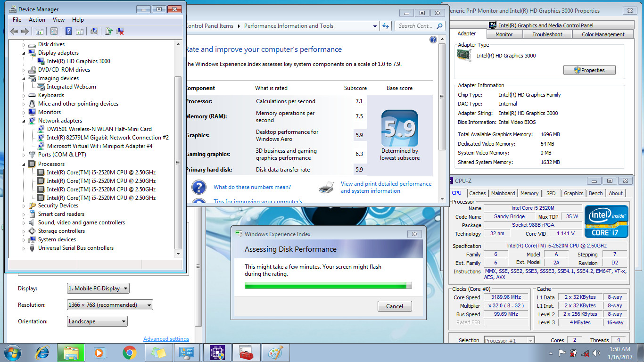Click the Advanced settings link
Screen dimensions: 644x362
[x=166, y=339]
